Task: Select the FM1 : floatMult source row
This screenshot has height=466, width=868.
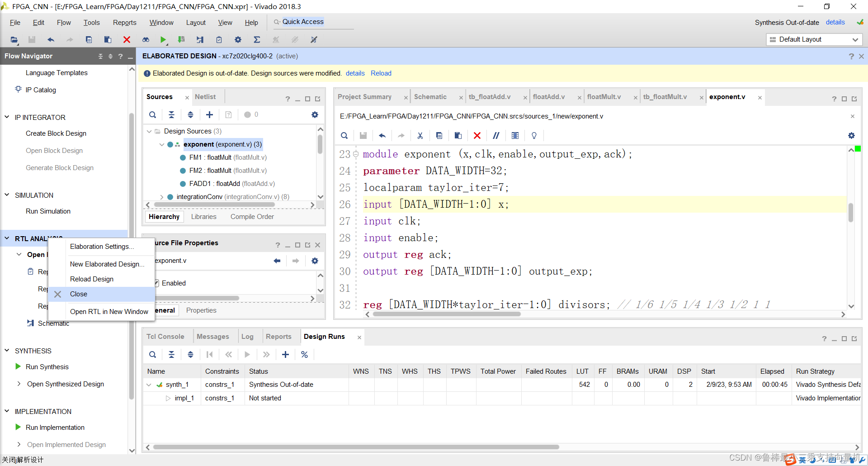Action: (228, 157)
